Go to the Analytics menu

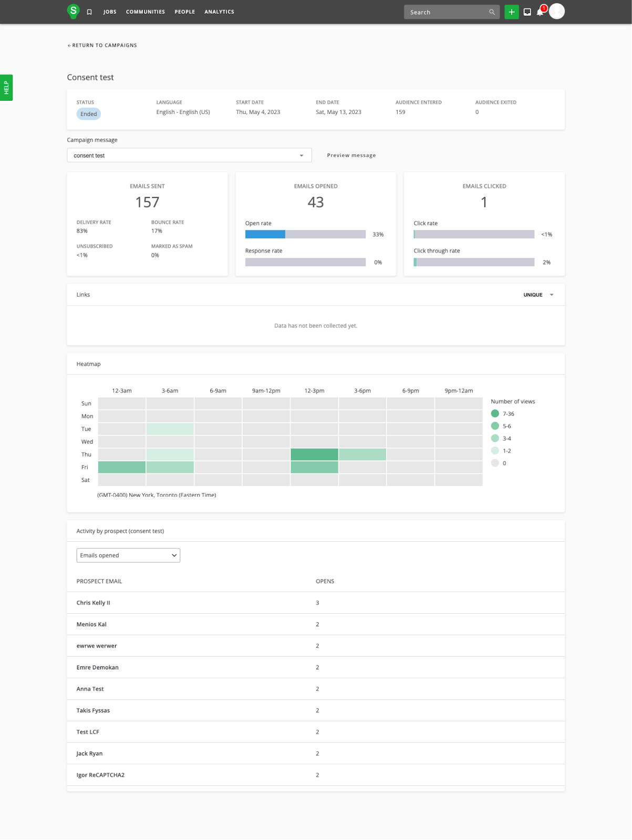(x=219, y=12)
